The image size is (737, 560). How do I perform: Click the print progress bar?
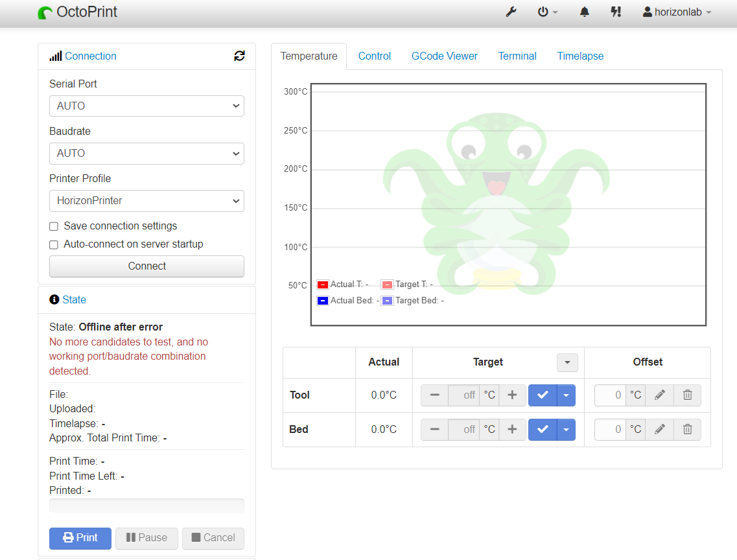click(x=146, y=506)
